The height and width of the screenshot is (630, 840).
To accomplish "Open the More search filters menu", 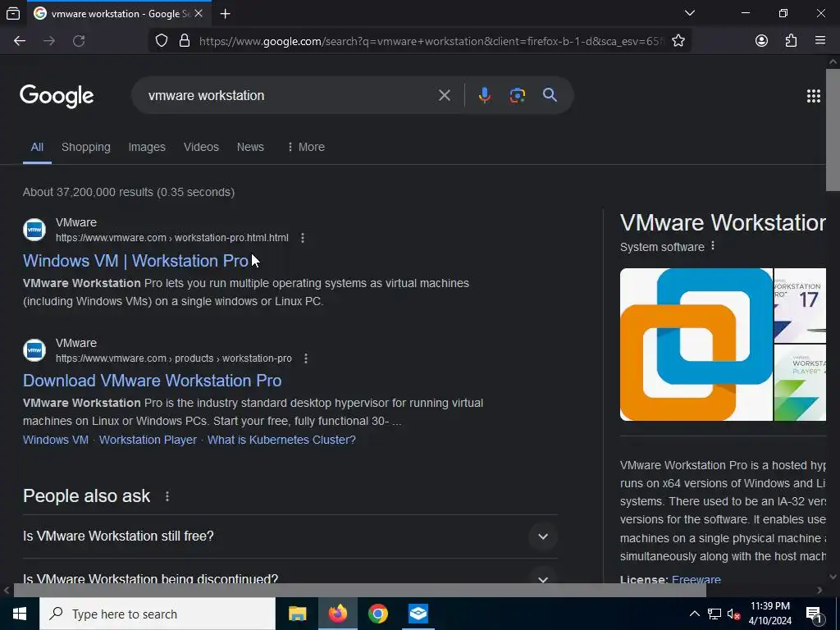I will [306, 148].
